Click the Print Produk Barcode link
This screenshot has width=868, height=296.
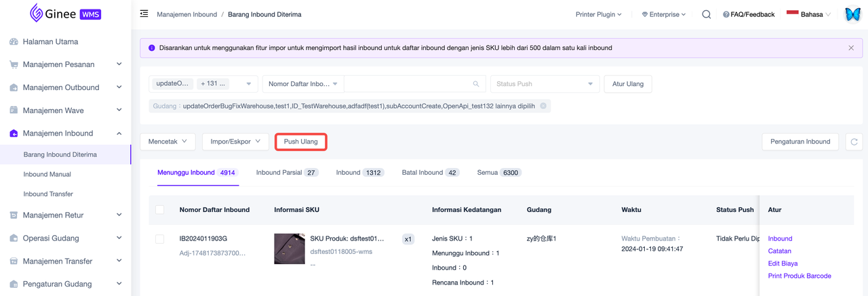point(799,276)
